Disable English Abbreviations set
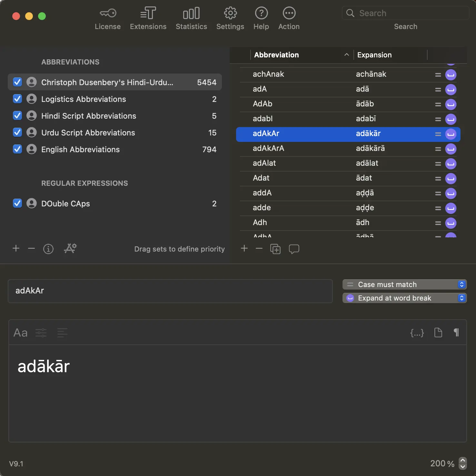Screen dimensions: 476x476 17,149
